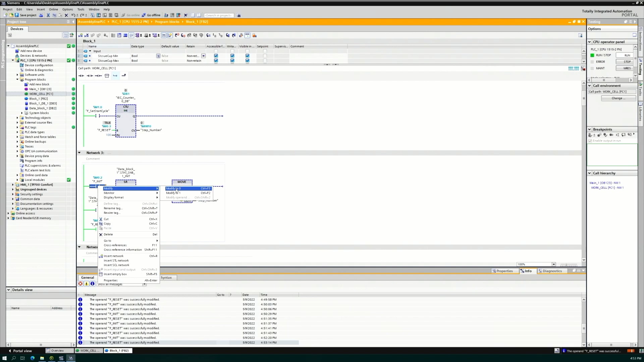Toggle Writable checkbox for SIssueCup Min
Image resolution: width=644 pixels, height=362 pixels.
pos(232,56)
